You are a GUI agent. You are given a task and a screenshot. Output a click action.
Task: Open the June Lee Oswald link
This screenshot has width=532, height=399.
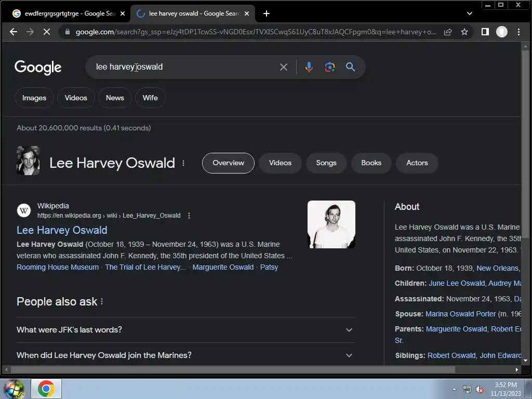457,283
